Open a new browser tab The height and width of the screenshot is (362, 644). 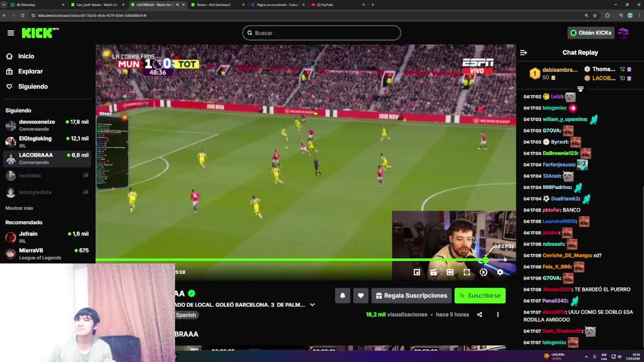coord(372,5)
